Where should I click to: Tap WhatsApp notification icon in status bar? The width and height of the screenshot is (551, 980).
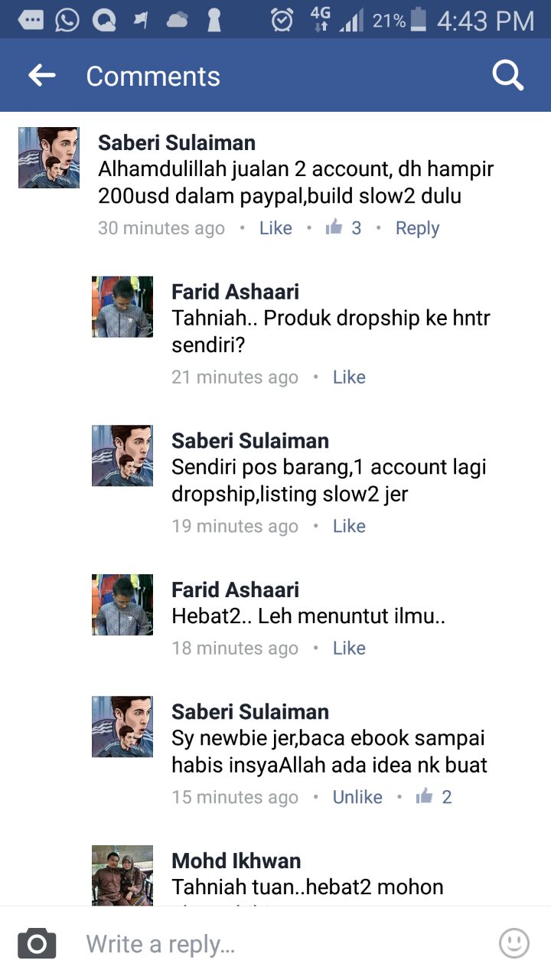tap(67, 20)
